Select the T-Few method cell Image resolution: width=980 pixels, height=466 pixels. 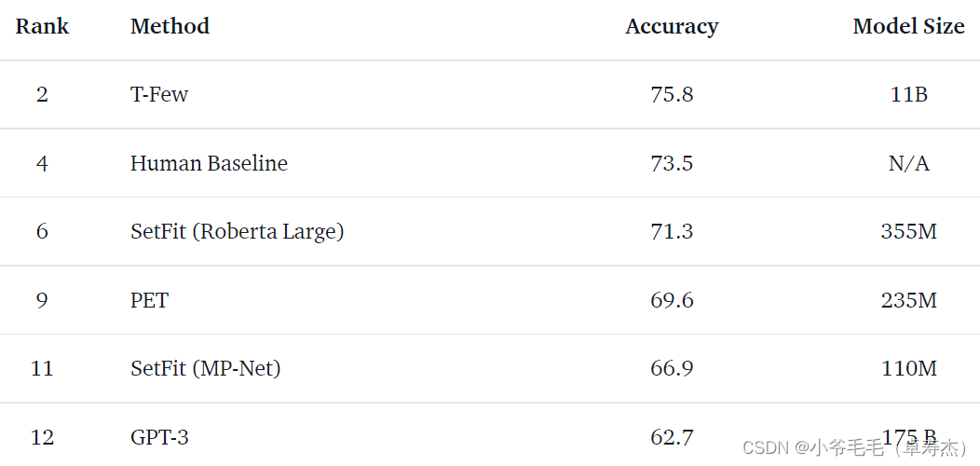[159, 94]
